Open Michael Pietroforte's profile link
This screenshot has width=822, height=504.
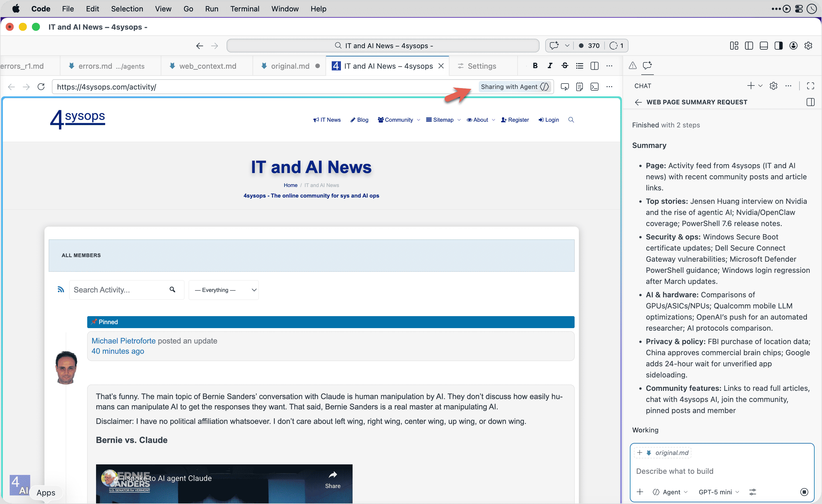point(123,341)
